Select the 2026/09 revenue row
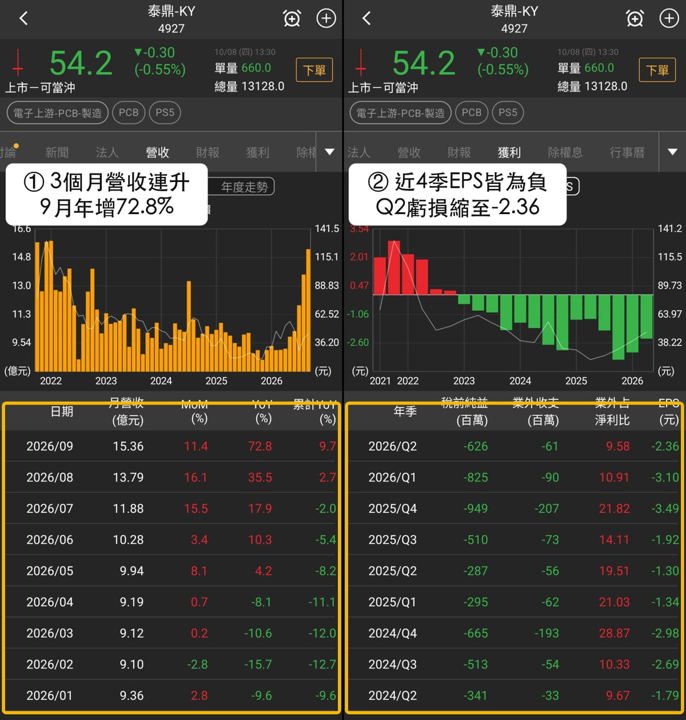Screen dimensions: 686x720 click(x=171, y=446)
